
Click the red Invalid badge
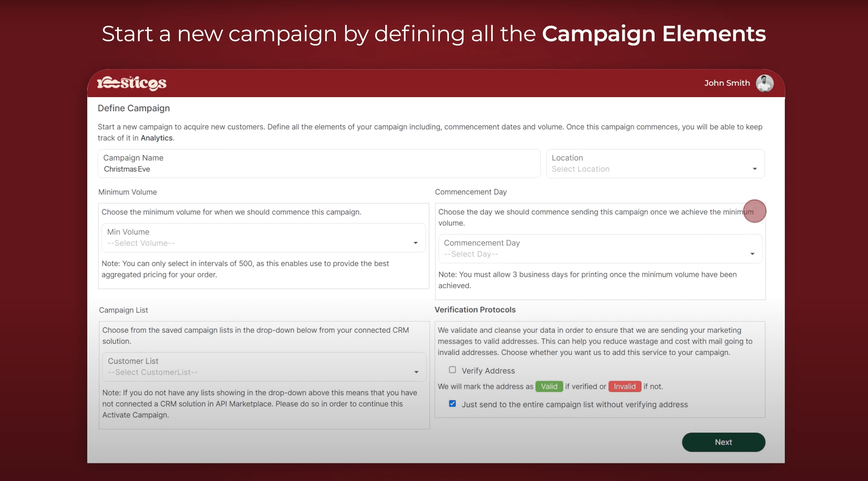(624, 387)
